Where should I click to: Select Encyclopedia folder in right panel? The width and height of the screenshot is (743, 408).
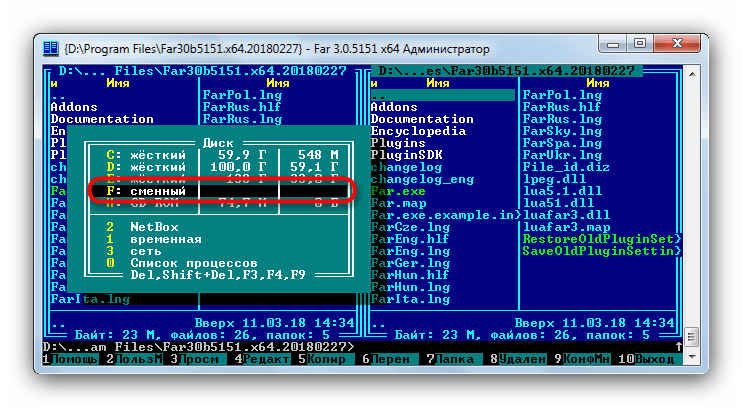pyautogui.click(x=418, y=131)
